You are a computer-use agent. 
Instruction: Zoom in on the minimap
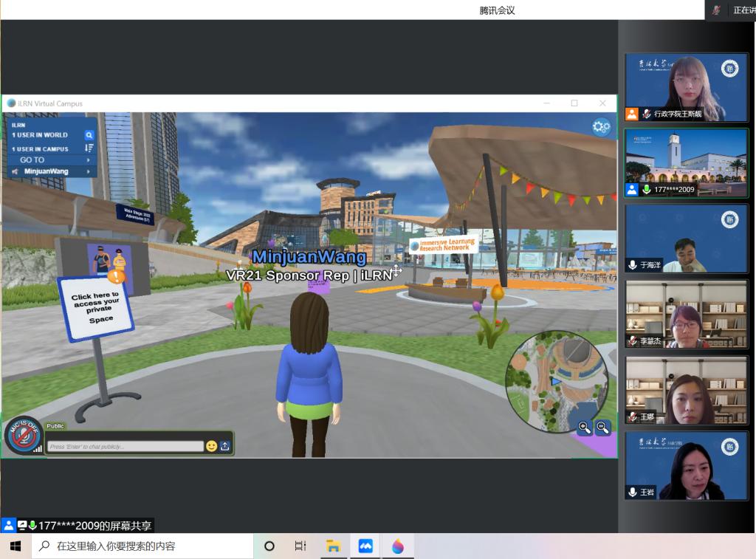coord(585,427)
